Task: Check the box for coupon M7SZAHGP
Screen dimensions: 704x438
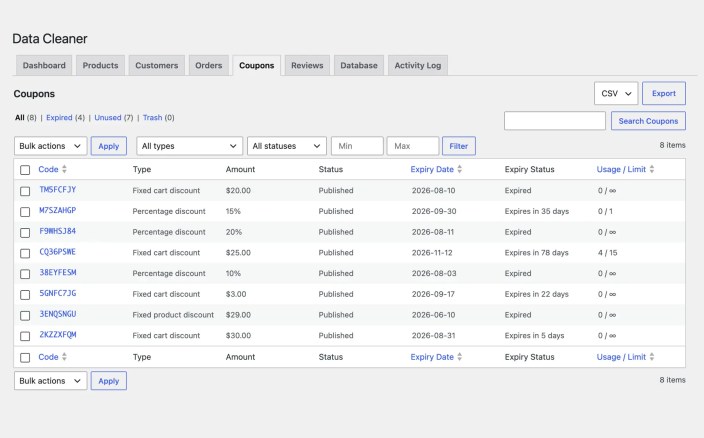Action: pyautogui.click(x=25, y=211)
